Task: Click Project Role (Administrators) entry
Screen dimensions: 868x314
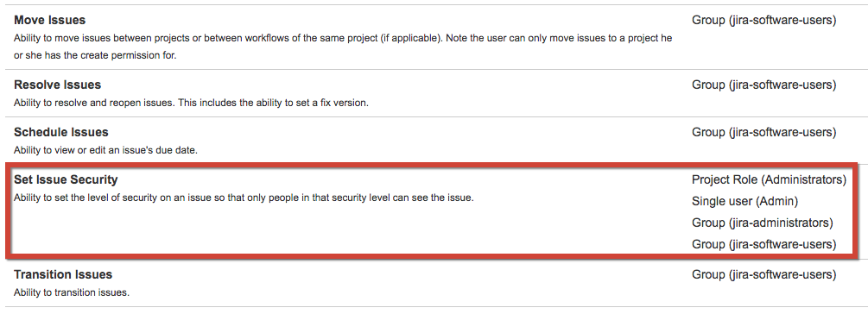Action: pos(769,179)
